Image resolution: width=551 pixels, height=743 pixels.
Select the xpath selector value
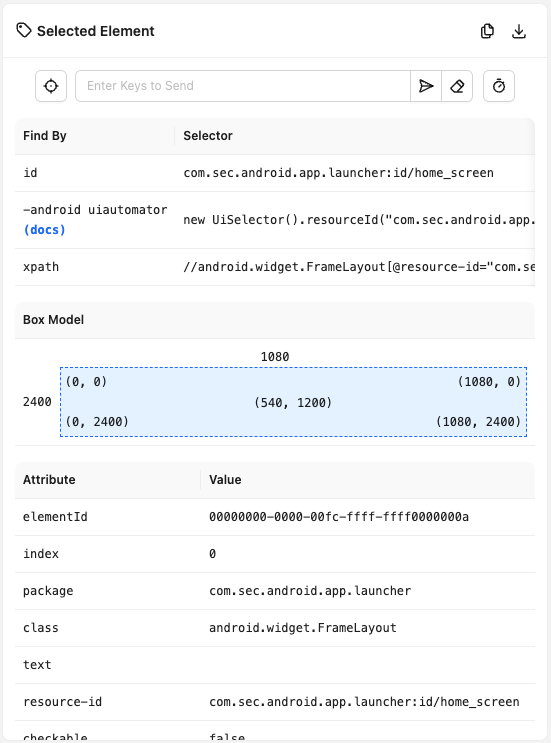click(359, 267)
